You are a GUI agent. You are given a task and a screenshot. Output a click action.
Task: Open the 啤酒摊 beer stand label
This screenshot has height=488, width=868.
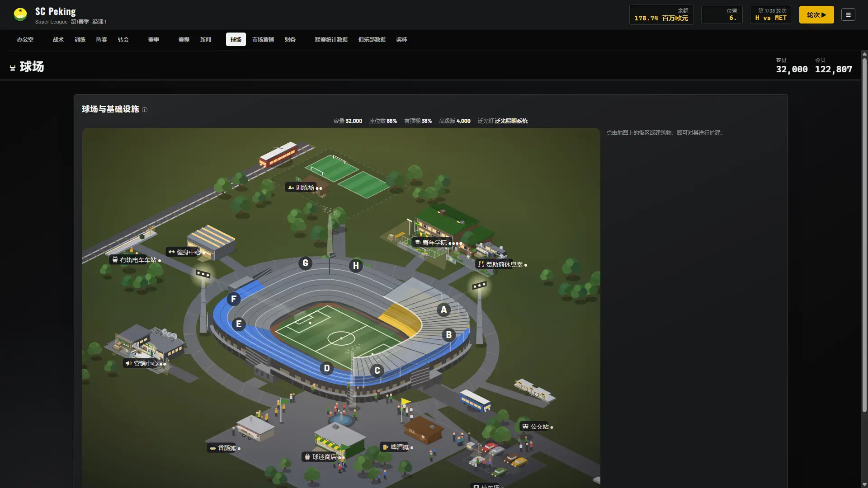tap(397, 447)
